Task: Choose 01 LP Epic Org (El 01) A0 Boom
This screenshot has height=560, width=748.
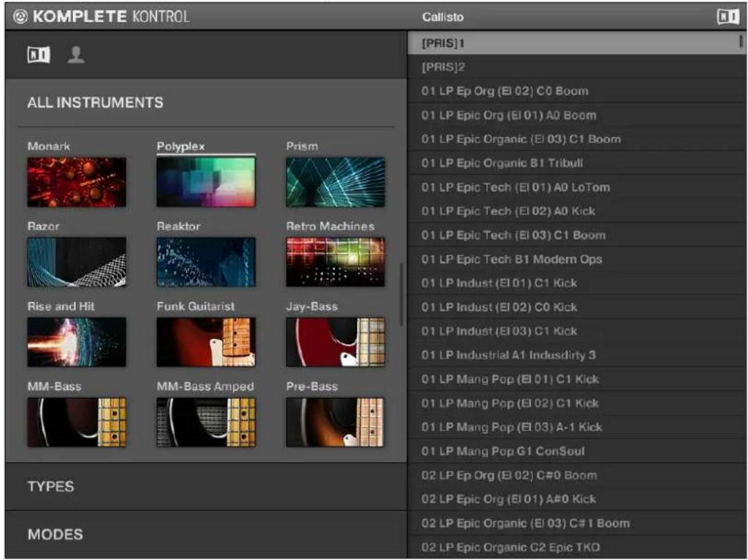Action: (x=577, y=115)
